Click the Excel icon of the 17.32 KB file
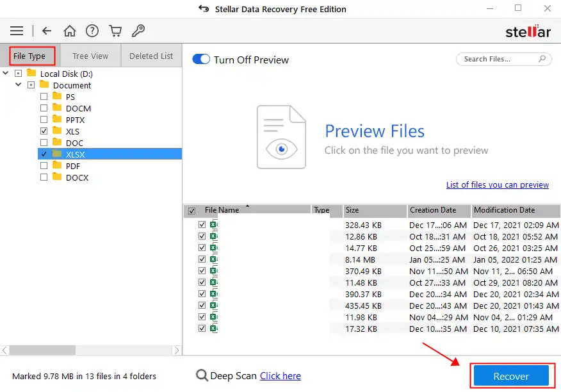The image size is (561, 392). click(x=214, y=329)
